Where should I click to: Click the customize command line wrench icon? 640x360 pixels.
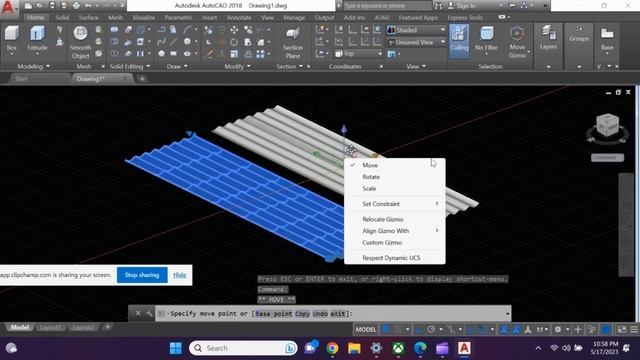pyautogui.click(x=149, y=313)
